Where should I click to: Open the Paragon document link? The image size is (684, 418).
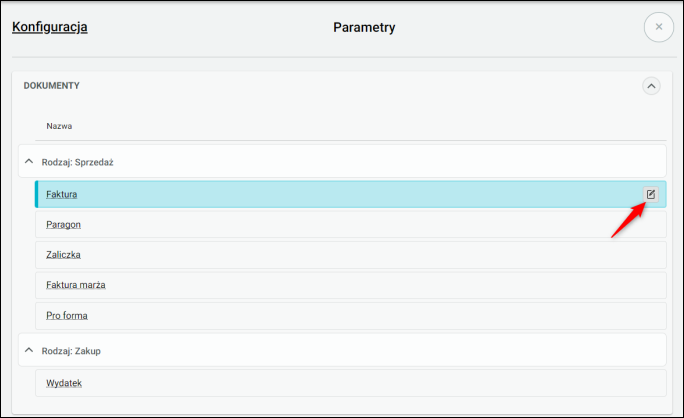tap(64, 224)
